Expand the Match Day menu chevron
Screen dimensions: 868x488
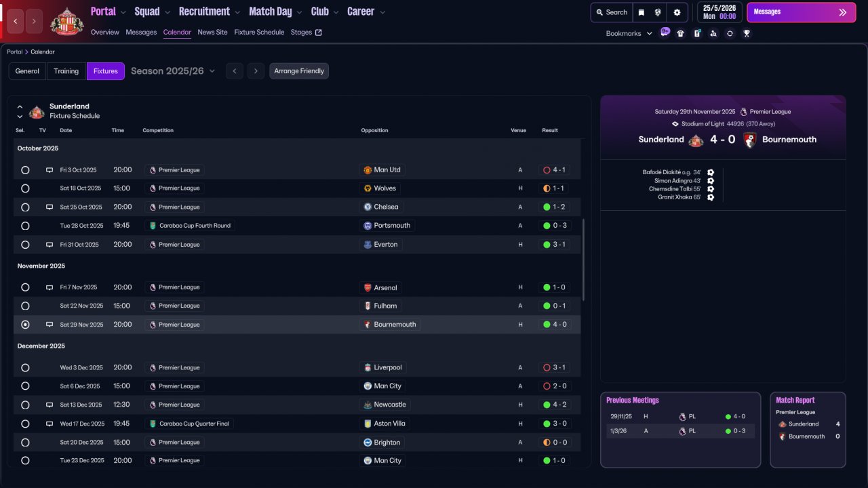pyautogui.click(x=299, y=12)
